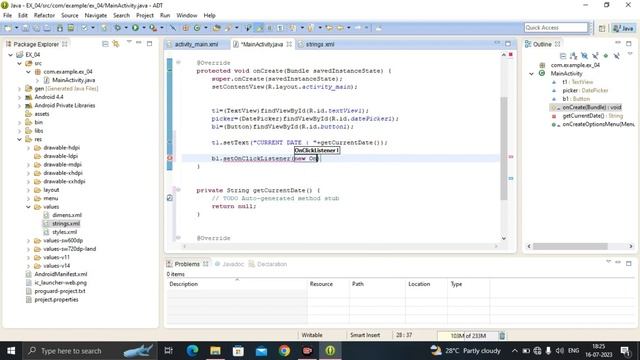Click the External Tools run icon
This screenshot has height=360, width=640.
(153, 28)
